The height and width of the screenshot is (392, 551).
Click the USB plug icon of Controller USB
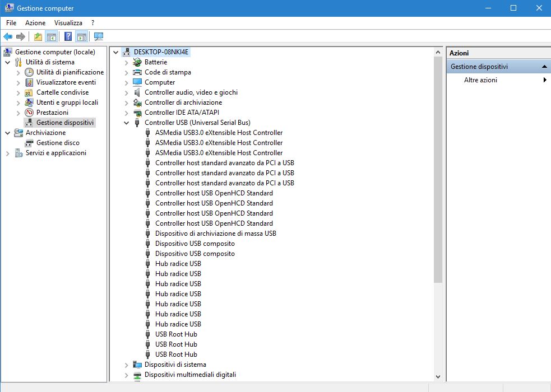point(137,123)
